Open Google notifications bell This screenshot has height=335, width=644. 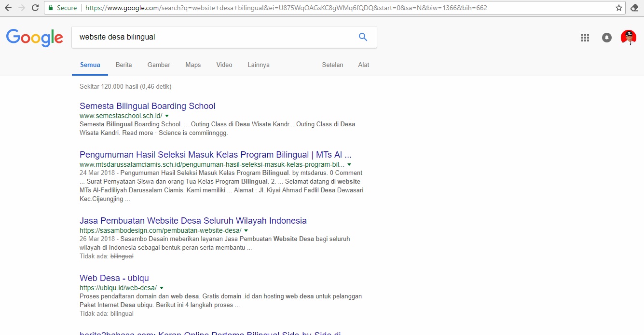point(607,38)
